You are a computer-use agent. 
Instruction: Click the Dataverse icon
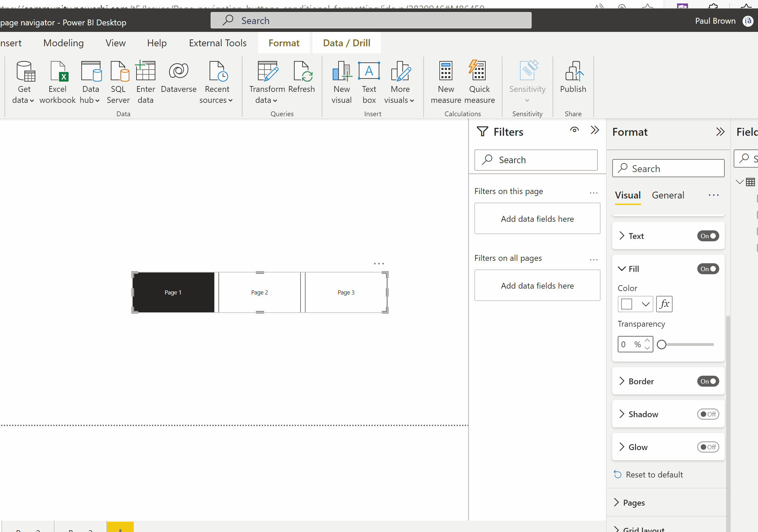tap(179, 77)
